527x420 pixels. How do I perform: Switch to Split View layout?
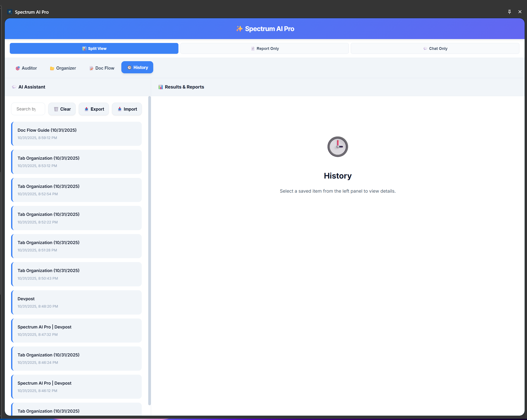tap(94, 48)
